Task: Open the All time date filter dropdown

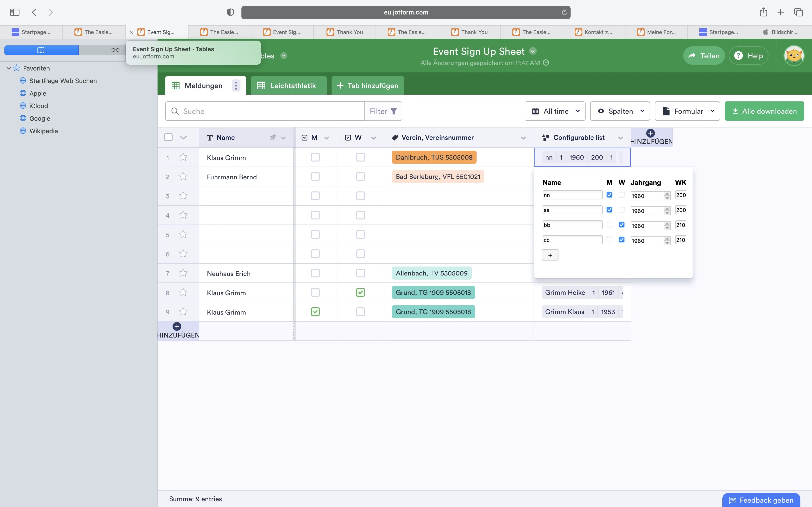Action: pyautogui.click(x=554, y=111)
